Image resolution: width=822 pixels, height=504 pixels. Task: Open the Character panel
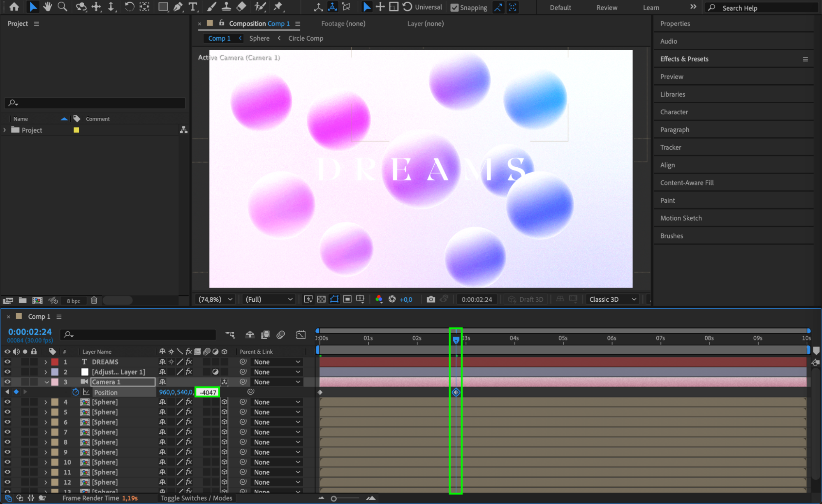tap(674, 112)
